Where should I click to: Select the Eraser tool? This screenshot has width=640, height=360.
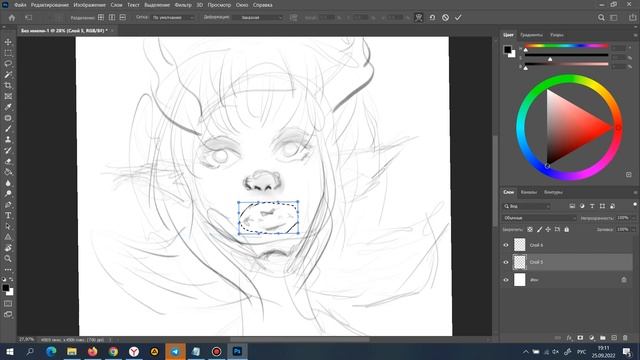click(x=8, y=161)
